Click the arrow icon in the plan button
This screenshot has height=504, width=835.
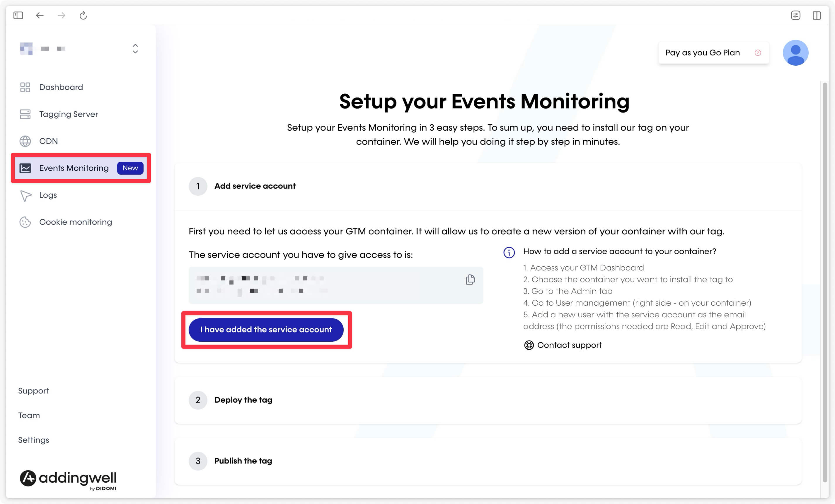click(x=758, y=52)
